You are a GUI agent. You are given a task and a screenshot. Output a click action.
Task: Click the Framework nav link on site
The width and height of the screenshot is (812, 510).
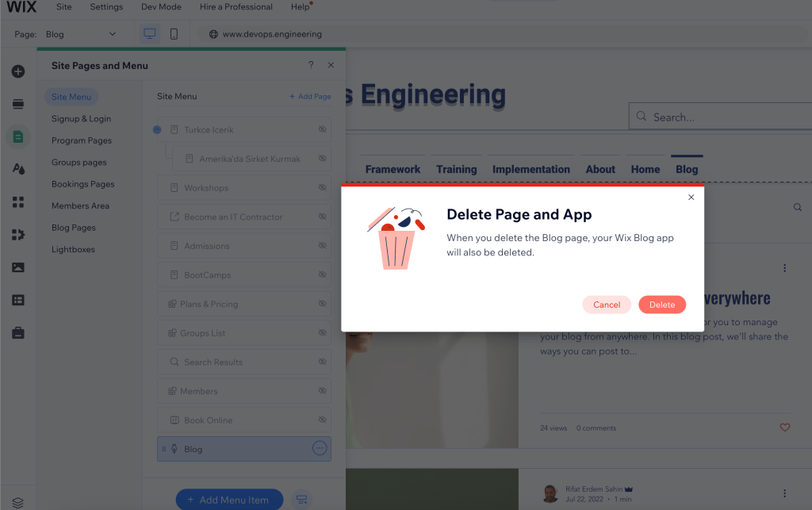[393, 169]
